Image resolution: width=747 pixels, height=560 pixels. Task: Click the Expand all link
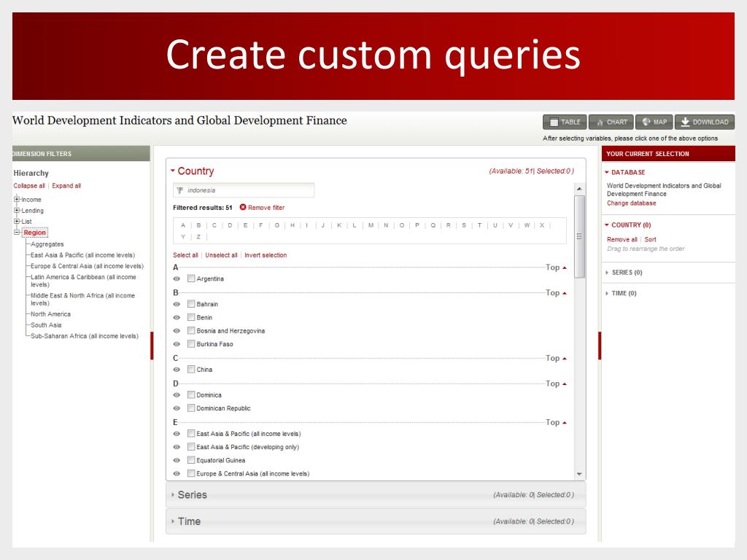coord(66,186)
